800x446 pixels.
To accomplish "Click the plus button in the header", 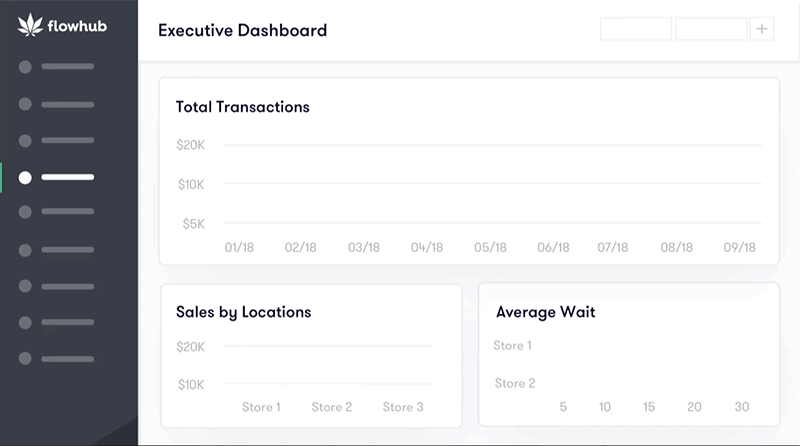I will pos(763,29).
